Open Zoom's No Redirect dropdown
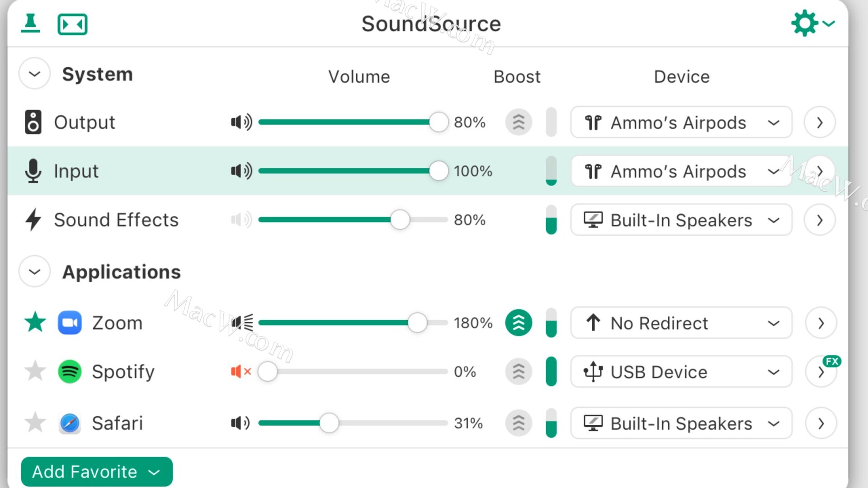 (x=681, y=323)
